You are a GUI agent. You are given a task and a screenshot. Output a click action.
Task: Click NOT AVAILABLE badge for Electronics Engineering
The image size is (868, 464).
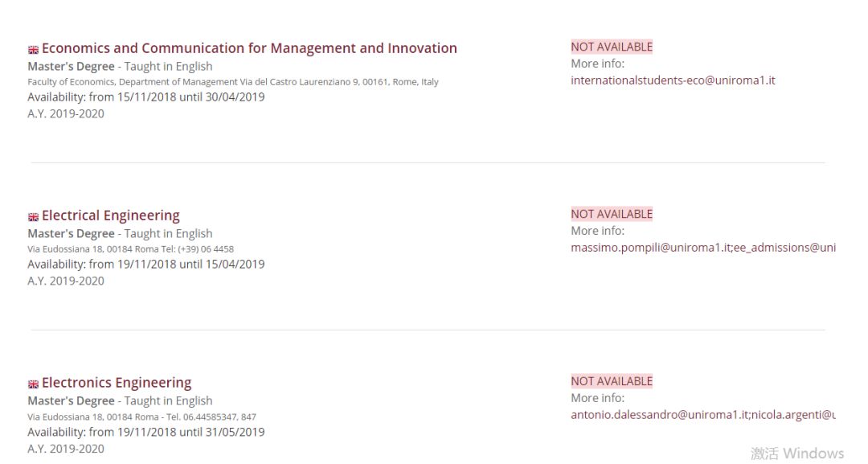click(612, 381)
